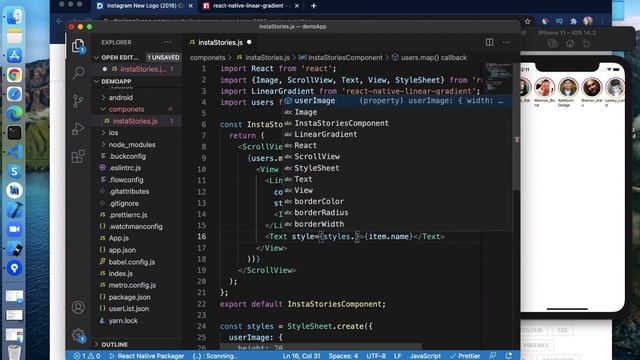
Task: Click the minimap in the editor
Action: click(498, 76)
